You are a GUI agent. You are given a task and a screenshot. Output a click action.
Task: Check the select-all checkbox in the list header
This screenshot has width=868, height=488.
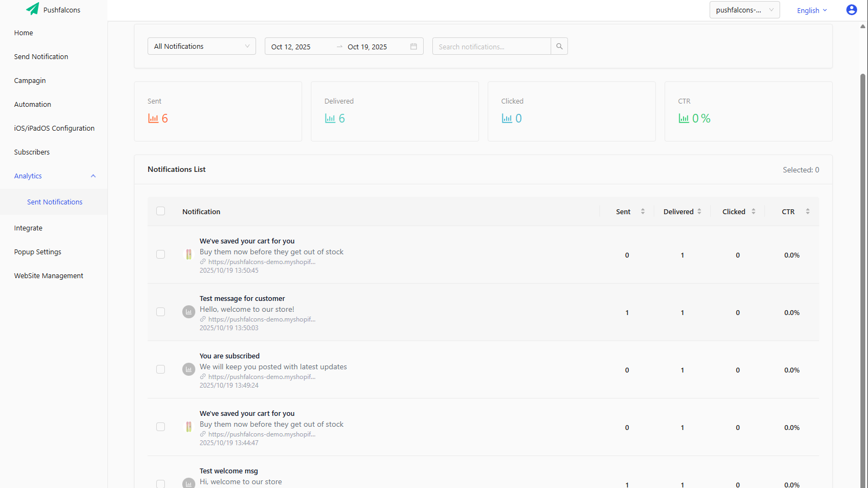click(x=161, y=211)
